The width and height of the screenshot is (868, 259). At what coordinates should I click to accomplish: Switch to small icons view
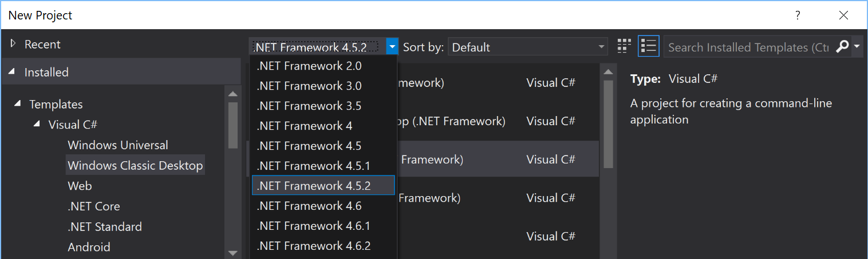(624, 46)
